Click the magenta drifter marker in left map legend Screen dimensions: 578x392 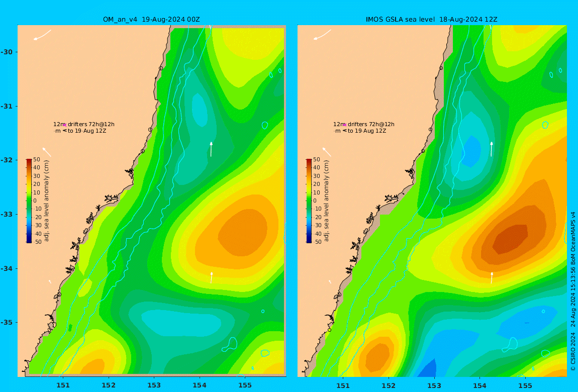(x=64, y=125)
